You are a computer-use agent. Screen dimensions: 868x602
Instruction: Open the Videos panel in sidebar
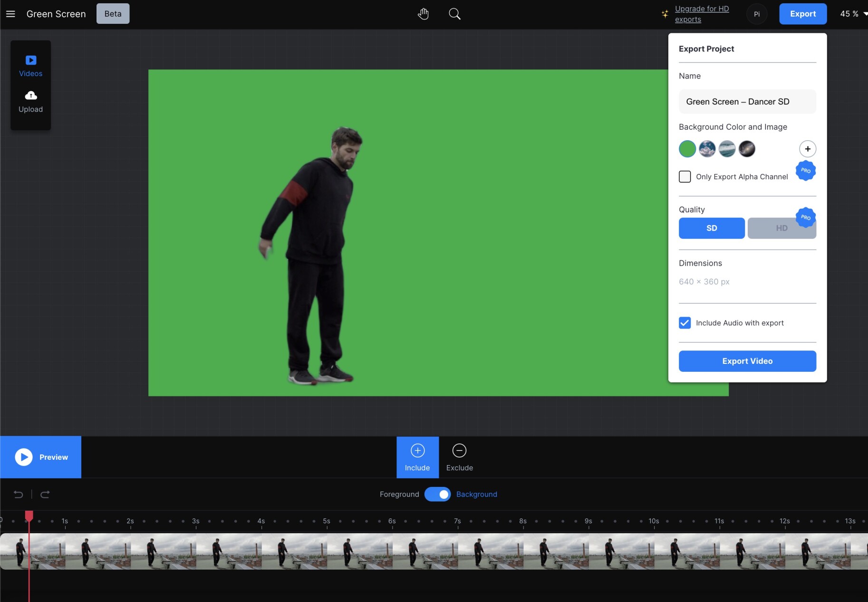[30, 65]
